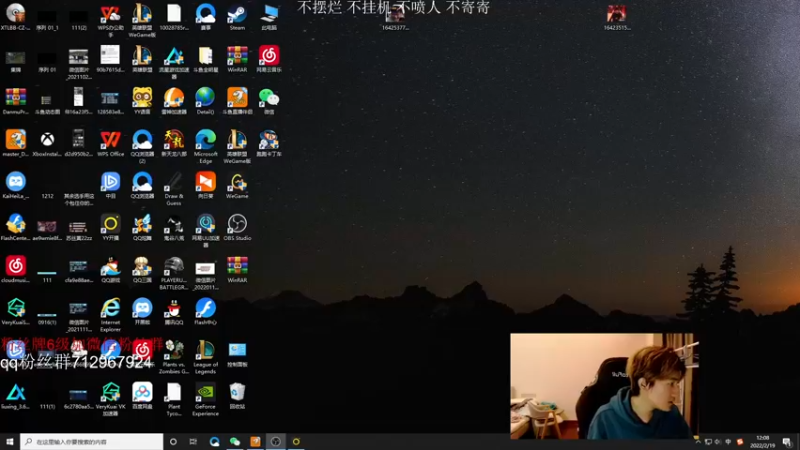Screen dimensions: 800x450
Task: Select the Detail() globe icon
Action: [206, 101]
